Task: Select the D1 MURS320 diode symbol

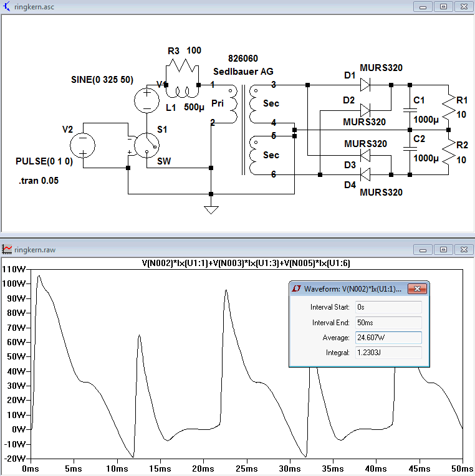Action: pyautogui.click(x=365, y=85)
